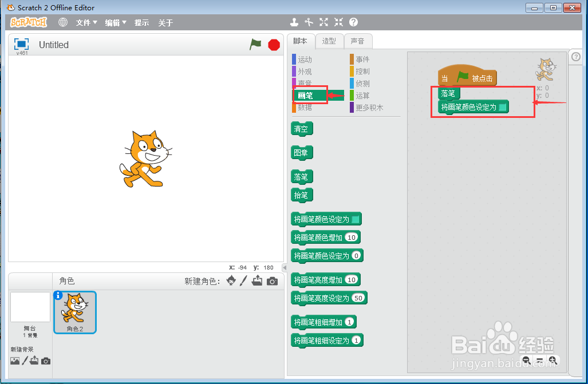
Task: Pick color swatch in script's 将画笔颜色设定为 block
Action: (503, 107)
